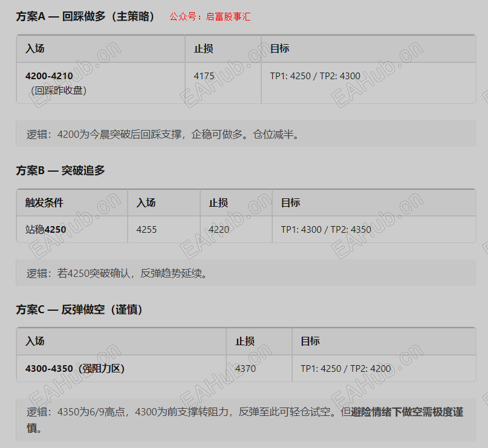Select the '入场' header in 方案B table
The width and height of the screenshot is (488, 448).
tap(146, 203)
